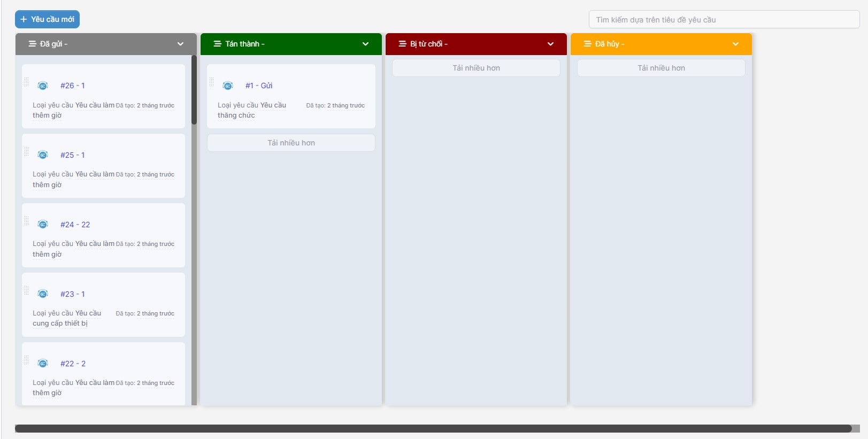Click the list icon in Bị từ chối header
This screenshot has width=868, height=439.
pos(403,44)
